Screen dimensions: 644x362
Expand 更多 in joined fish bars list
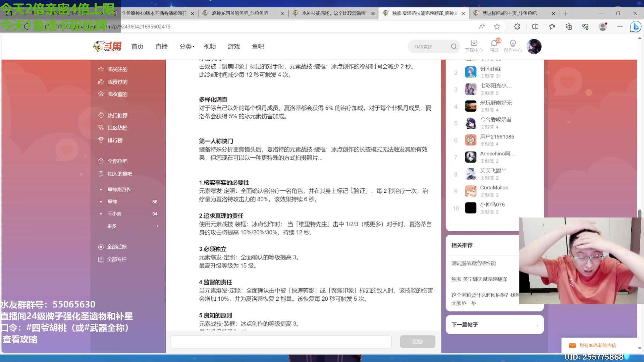112,226
